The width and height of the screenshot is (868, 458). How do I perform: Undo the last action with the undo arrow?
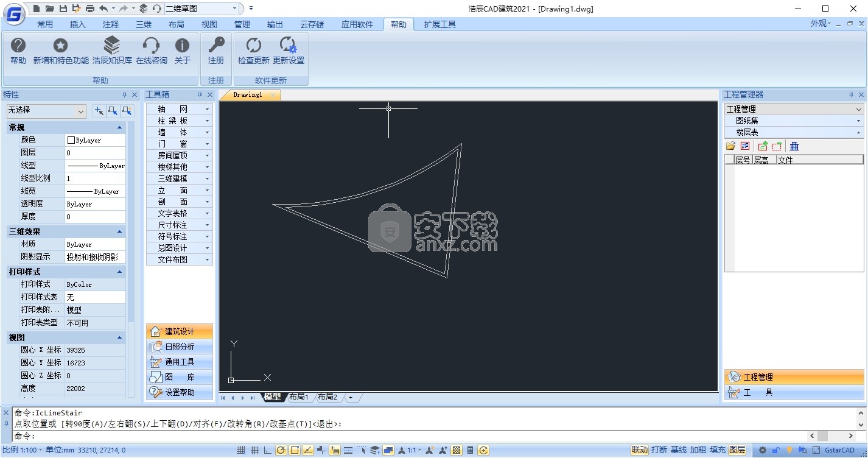tap(103, 9)
